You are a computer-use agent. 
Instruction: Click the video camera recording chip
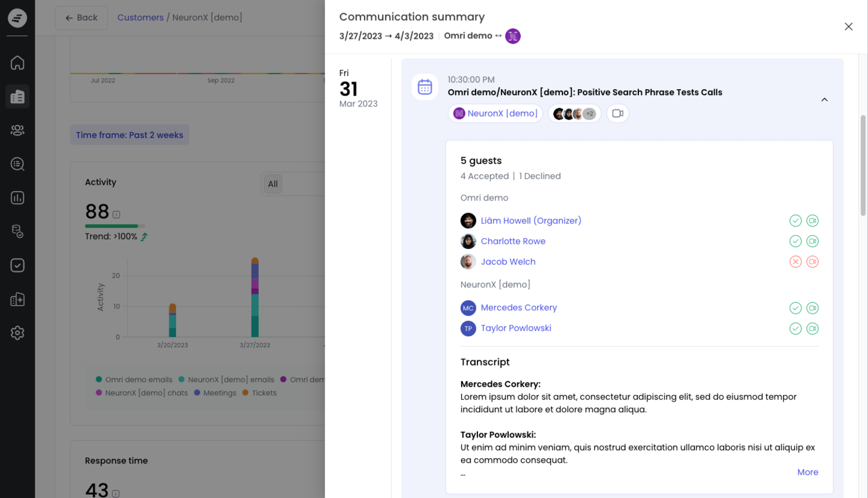point(617,113)
